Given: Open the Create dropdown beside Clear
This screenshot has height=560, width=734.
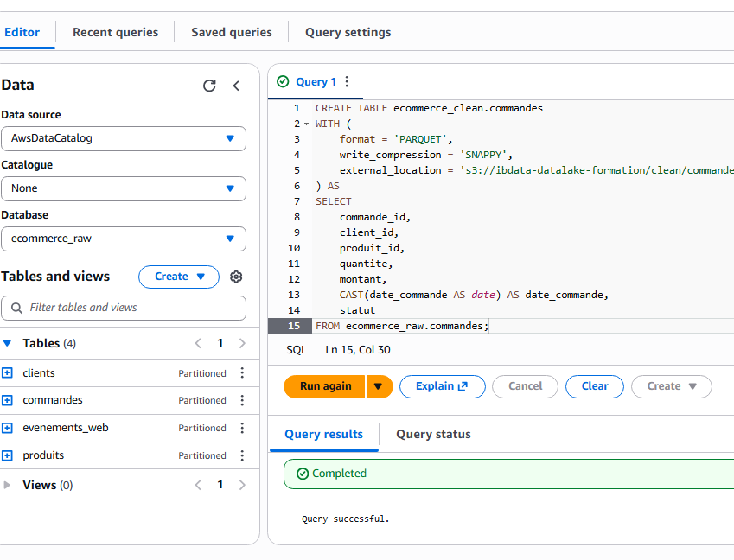Looking at the screenshot, I should 671,386.
